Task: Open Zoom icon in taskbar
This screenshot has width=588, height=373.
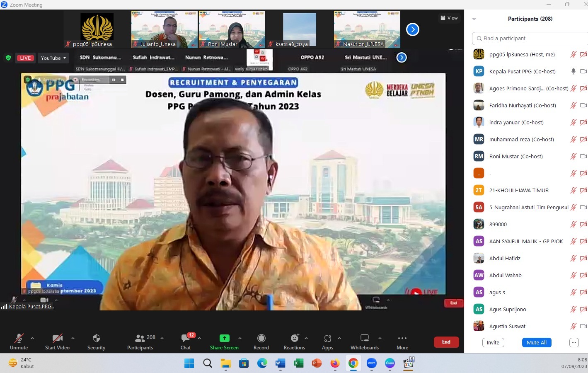Action: 372,363
